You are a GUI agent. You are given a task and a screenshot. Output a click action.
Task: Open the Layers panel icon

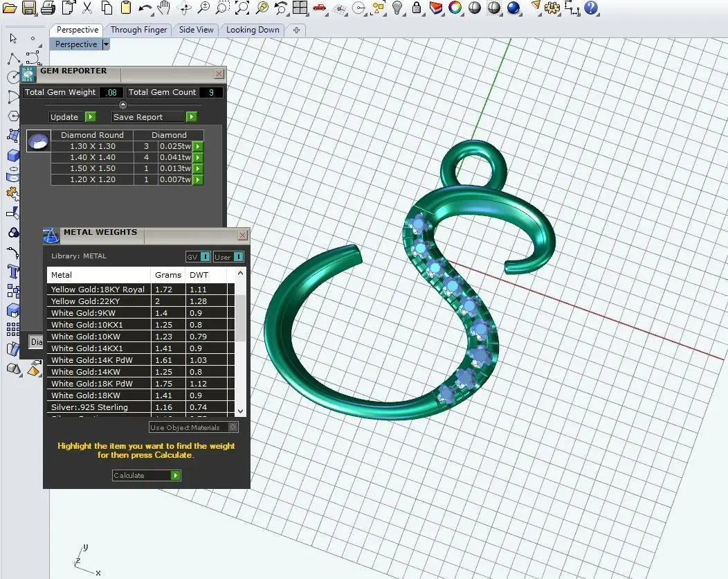pos(435,8)
